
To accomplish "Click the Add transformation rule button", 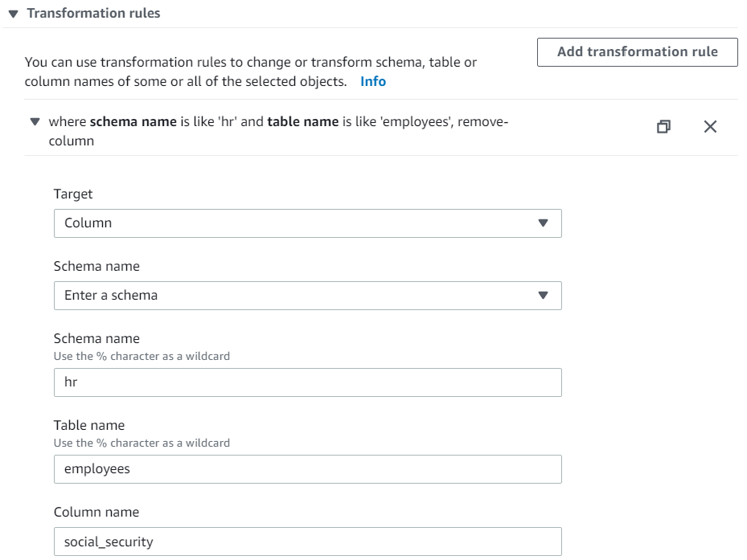I will click(637, 52).
